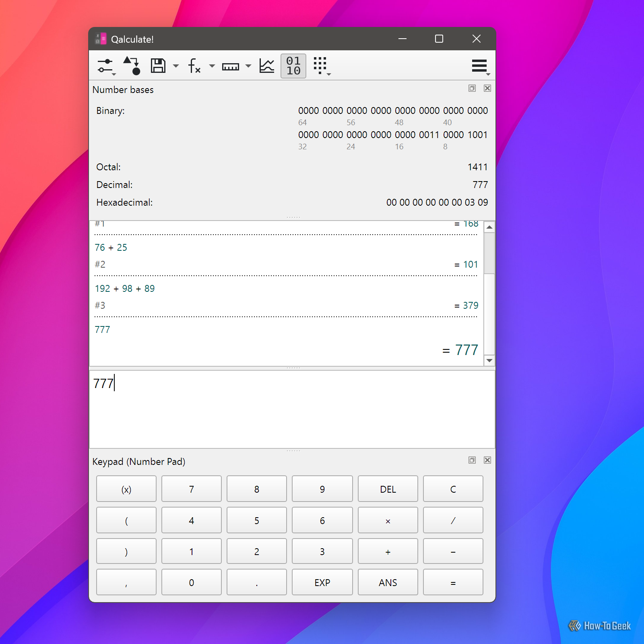Expand the functions dropdown arrow
This screenshot has height=644, width=644.
(x=212, y=66)
